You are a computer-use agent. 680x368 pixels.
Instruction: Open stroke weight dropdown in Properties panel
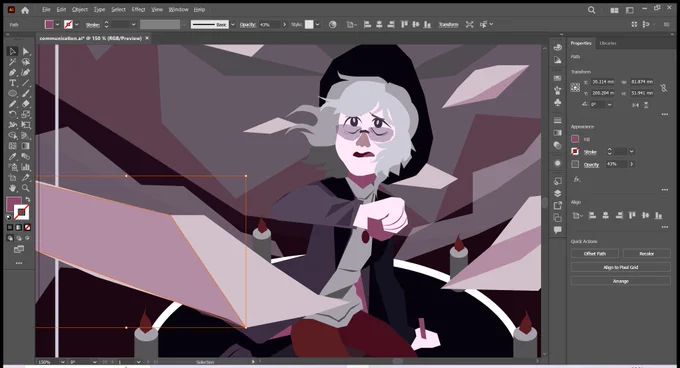(x=631, y=151)
